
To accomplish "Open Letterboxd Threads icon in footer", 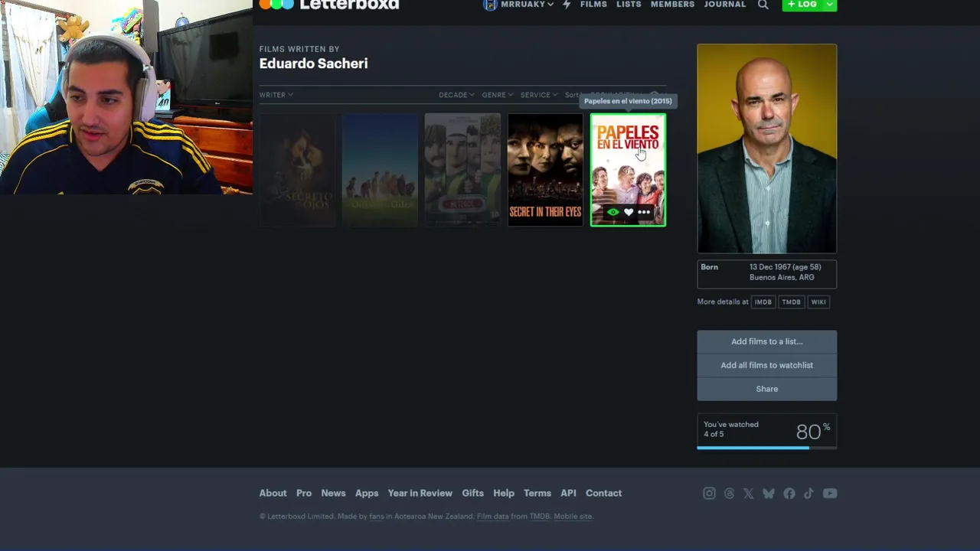I will tap(729, 494).
